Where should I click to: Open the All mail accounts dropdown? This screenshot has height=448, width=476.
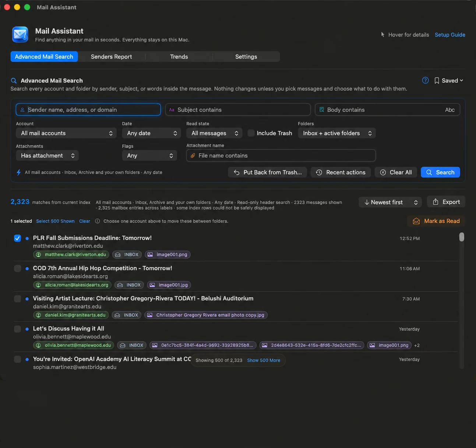[x=66, y=133]
